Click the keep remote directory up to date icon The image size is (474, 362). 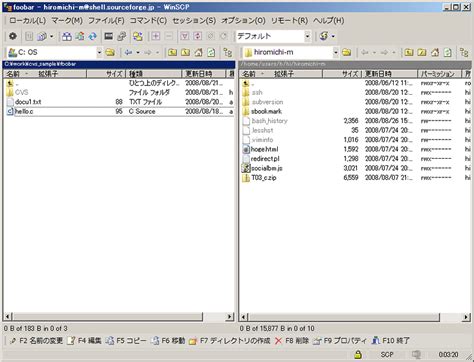pyautogui.click(x=80, y=36)
